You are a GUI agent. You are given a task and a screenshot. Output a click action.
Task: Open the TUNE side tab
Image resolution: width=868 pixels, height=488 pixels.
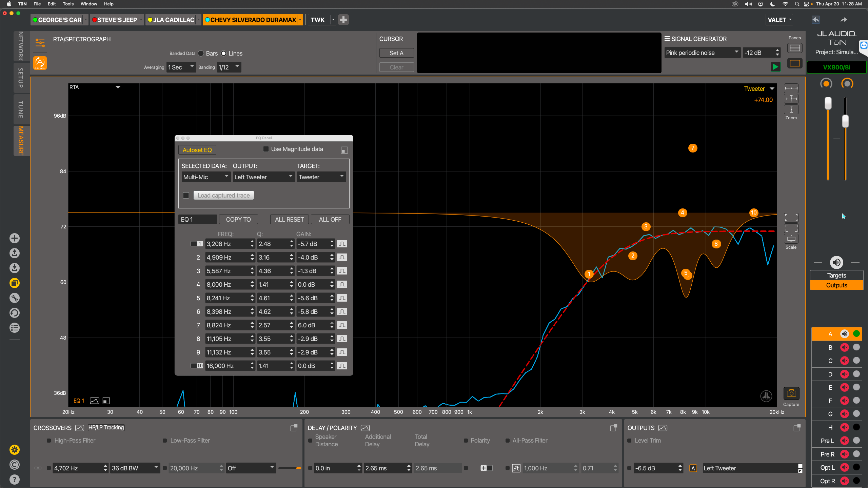(21, 109)
